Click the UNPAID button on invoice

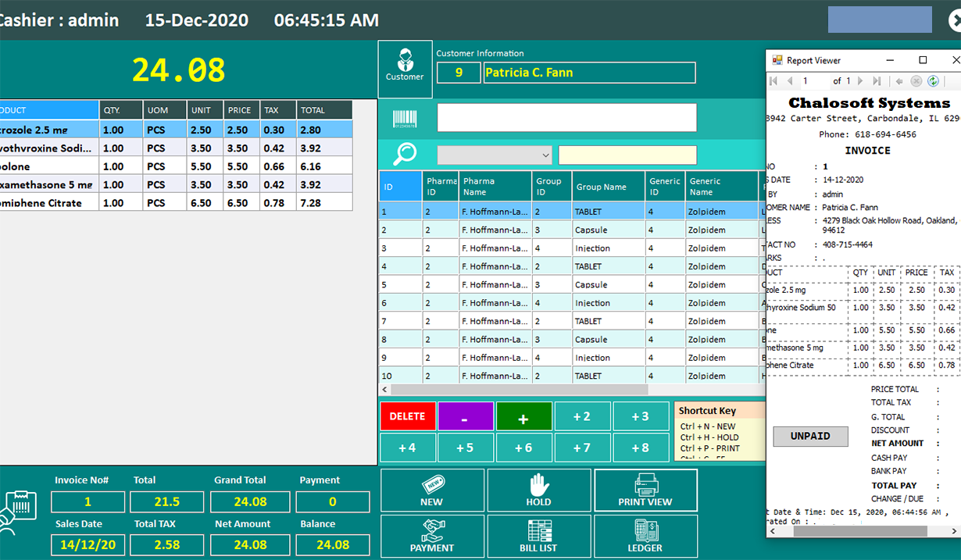[810, 437]
